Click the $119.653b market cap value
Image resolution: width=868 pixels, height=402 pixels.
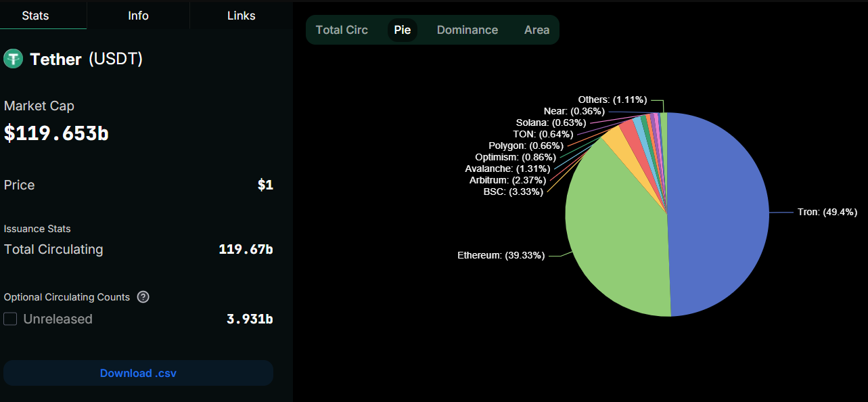coord(56,133)
